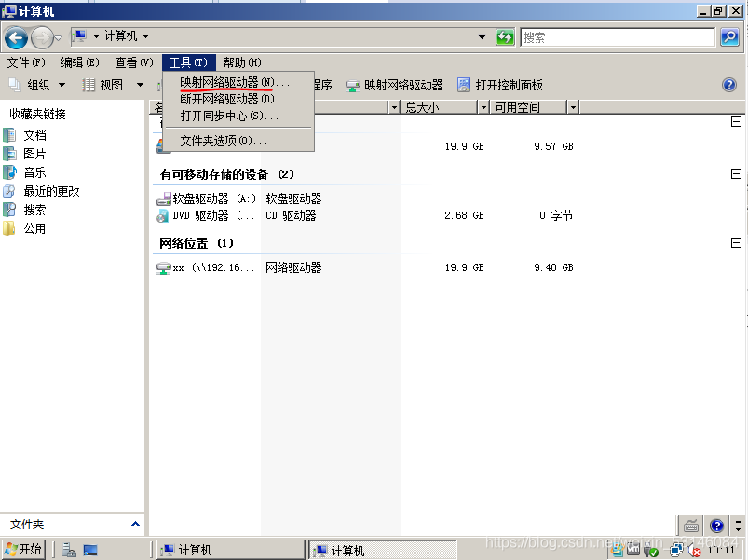Image resolution: width=748 pixels, height=560 pixels.
Task: Collapse 网络位置 group
Action: point(736,243)
